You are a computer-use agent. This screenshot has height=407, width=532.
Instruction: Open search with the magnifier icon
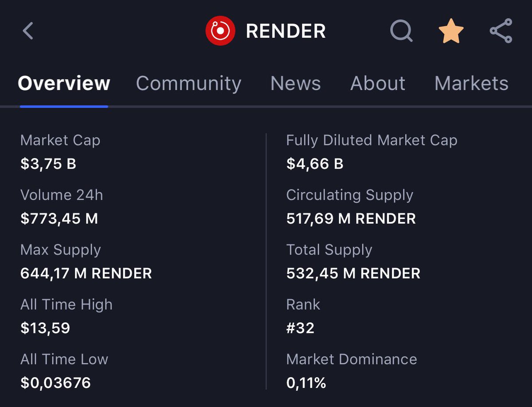401,32
